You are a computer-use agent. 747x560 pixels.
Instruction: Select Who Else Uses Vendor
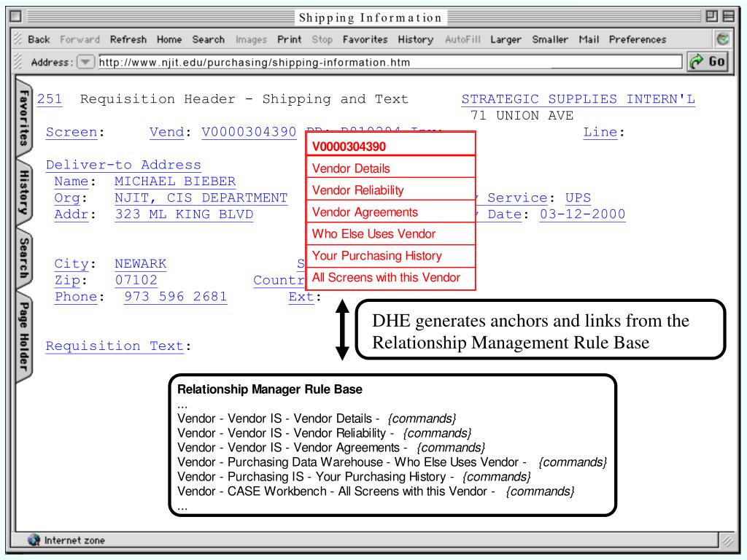[x=391, y=234]
